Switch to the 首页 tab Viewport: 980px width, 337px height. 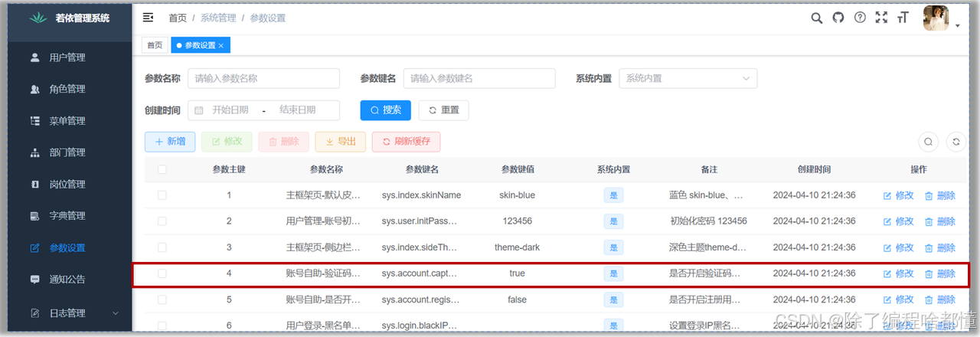pyautogui.click(x=155, y=45)
